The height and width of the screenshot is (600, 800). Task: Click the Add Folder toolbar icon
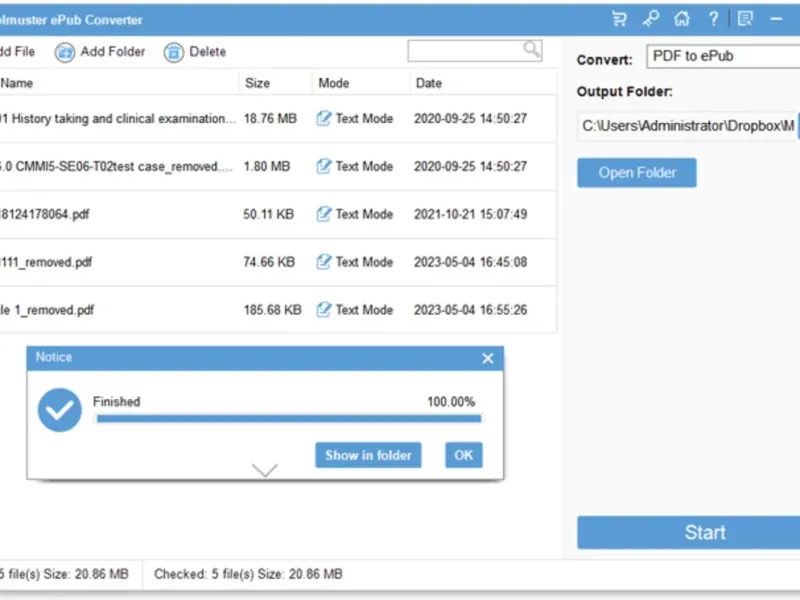click(x=65, y=52)
